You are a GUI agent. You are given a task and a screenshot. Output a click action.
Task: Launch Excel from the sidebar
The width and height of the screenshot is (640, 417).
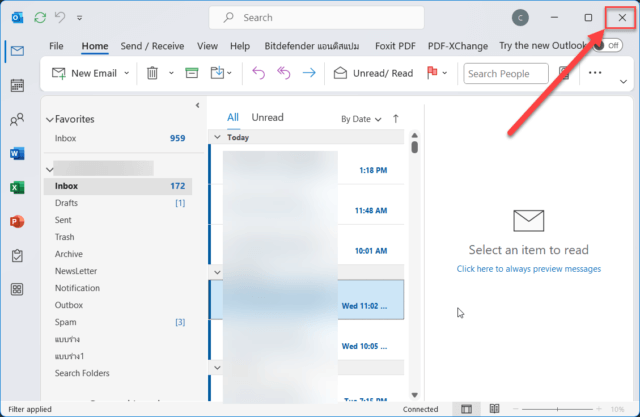coord(17,188)
